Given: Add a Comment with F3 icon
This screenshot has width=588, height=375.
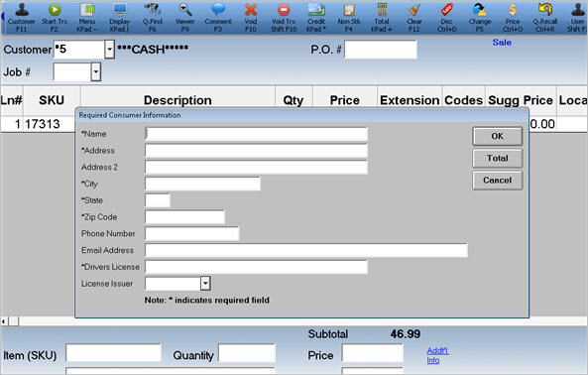Looking at the screenshot, I should point(218,18).
